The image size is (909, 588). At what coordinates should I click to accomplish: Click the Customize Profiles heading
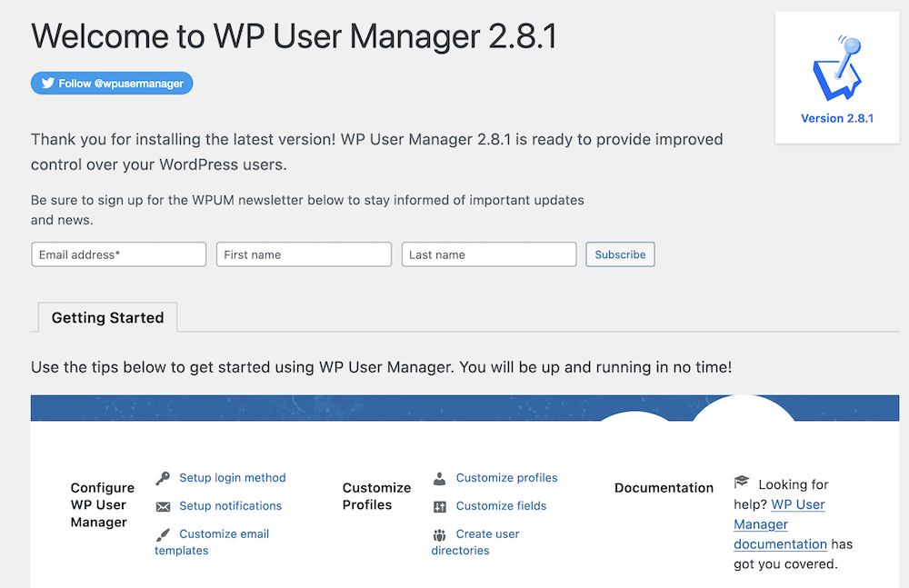[376, 496]
